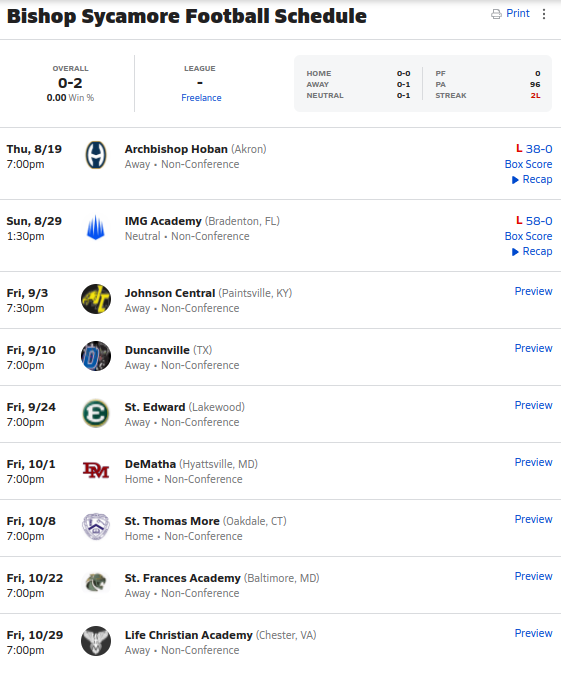Click the DeMatha team logo
The width and height of the screenshot is (561, 674).
pyautogui.click(x=96, y=470)
